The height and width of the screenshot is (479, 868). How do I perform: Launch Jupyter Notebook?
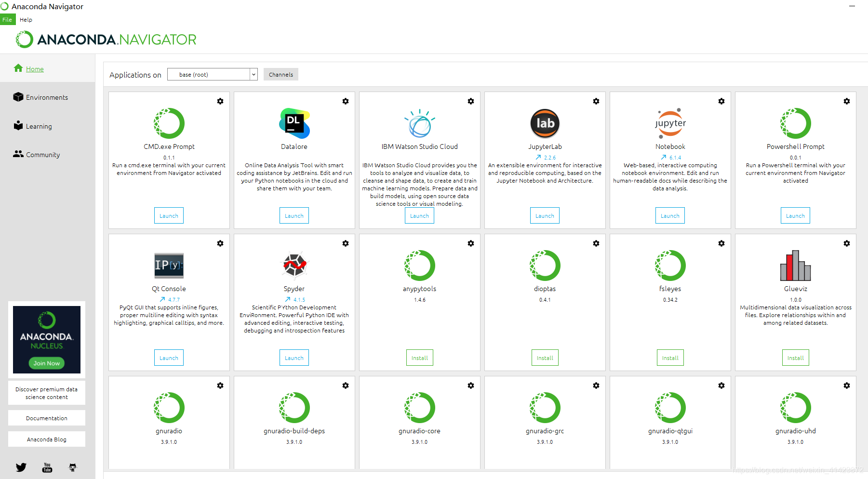(x=670, y=215)
